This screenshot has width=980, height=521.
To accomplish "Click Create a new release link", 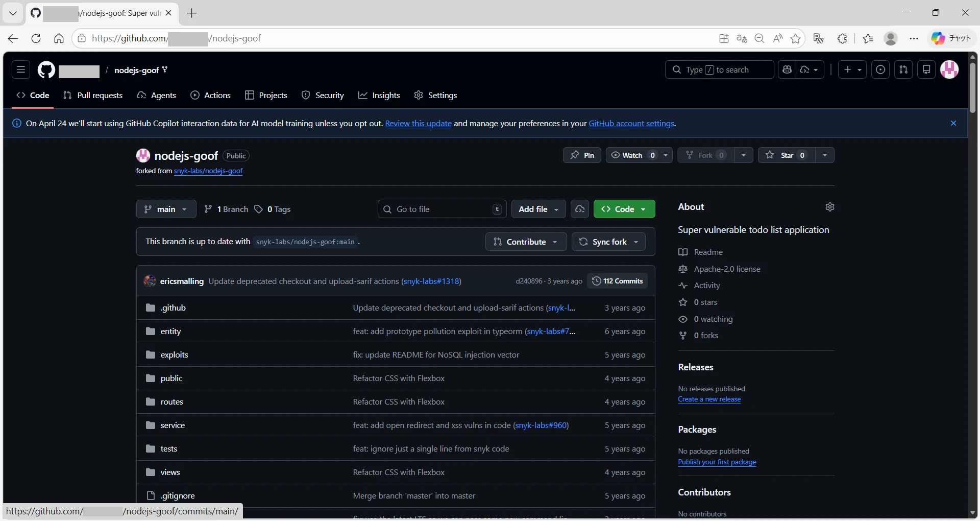I will point(709,399).
